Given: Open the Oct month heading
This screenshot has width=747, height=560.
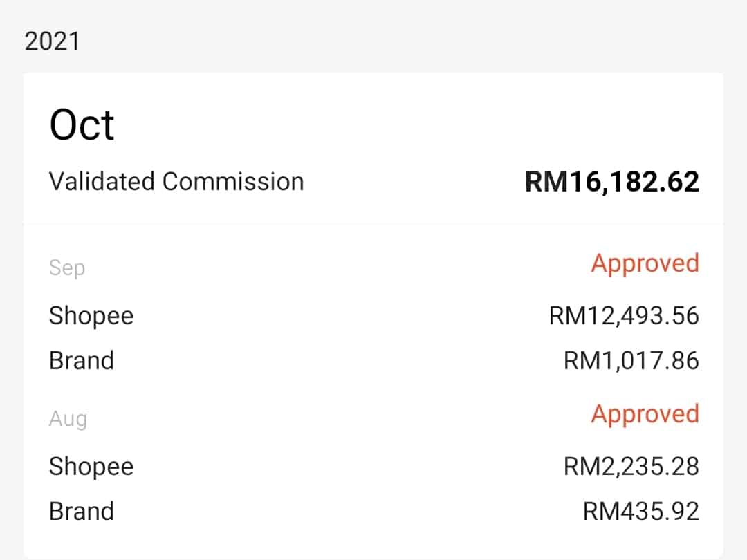Looking at the screenshot, I should coord(82,125).
